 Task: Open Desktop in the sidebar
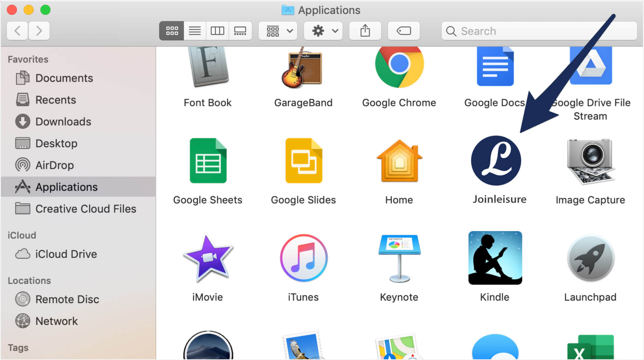78,143
